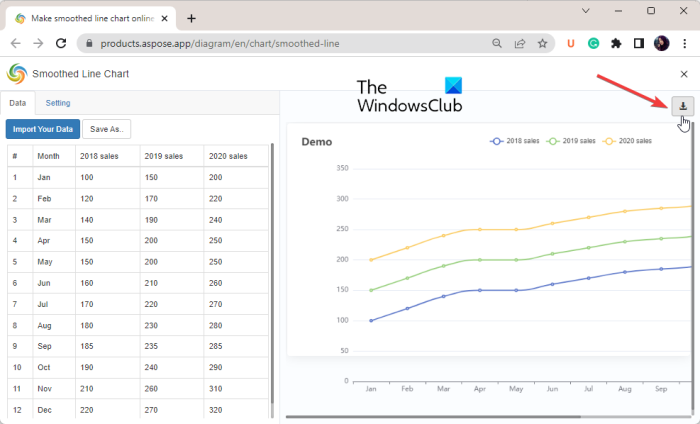Switch to the Setting tab

(58, 103)
